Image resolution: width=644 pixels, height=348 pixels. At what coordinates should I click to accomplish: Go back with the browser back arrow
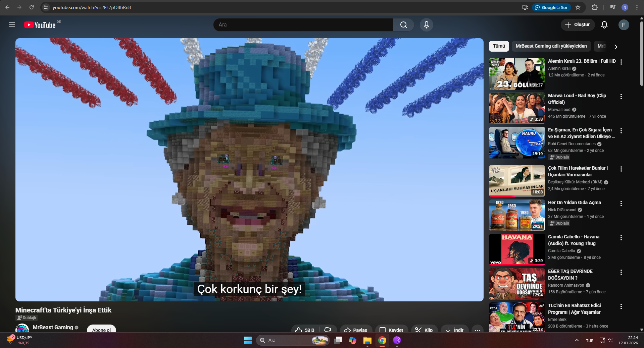tap(7, 7)
